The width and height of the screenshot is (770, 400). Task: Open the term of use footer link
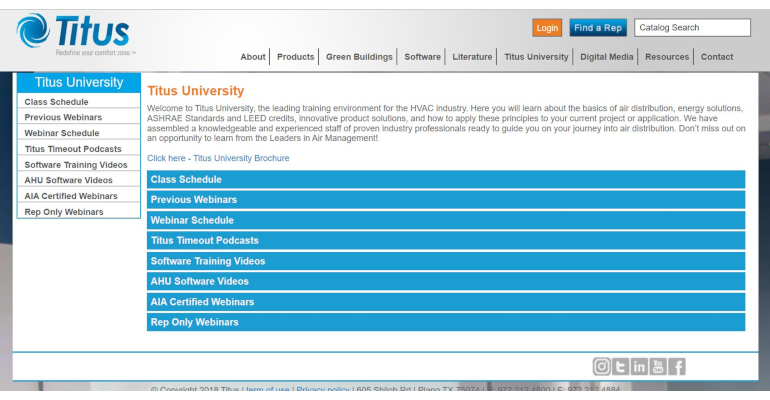[268, 389]
